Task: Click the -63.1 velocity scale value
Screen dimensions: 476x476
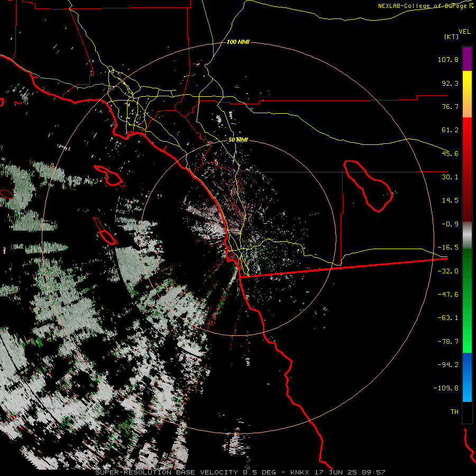Action: [x=448, y=318]
